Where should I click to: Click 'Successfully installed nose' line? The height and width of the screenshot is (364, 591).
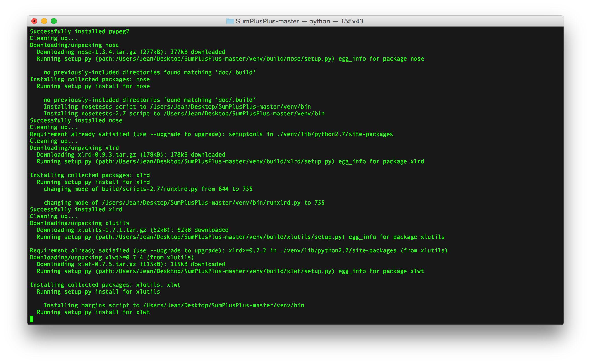click(x=76, y=120)
